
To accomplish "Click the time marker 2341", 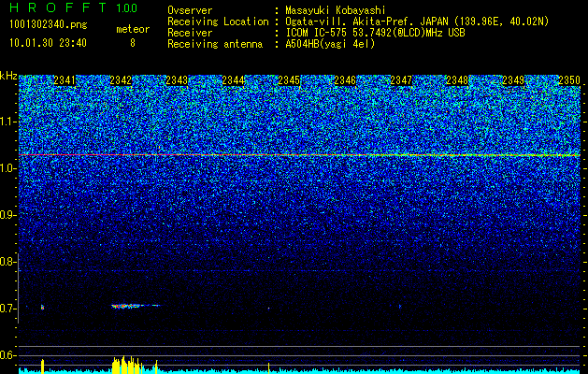I will click(x=65, y=80).
